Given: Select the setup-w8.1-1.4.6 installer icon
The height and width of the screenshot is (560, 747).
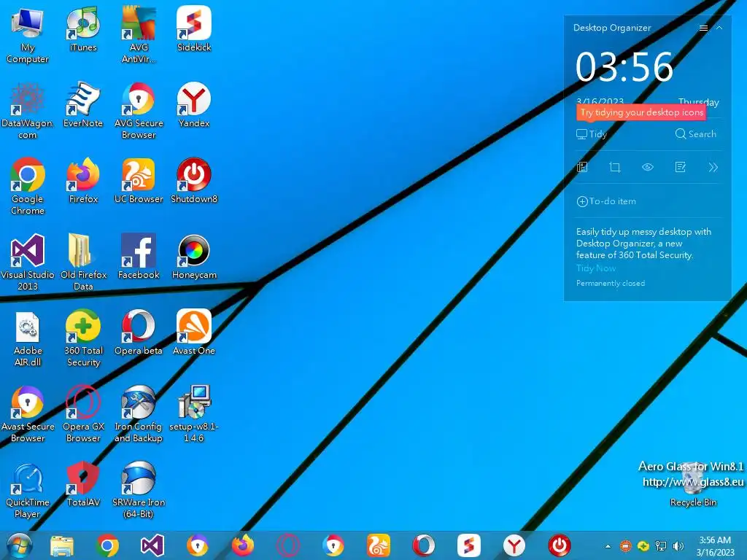Looking at the screenshot, I should [x=194, y=414].
